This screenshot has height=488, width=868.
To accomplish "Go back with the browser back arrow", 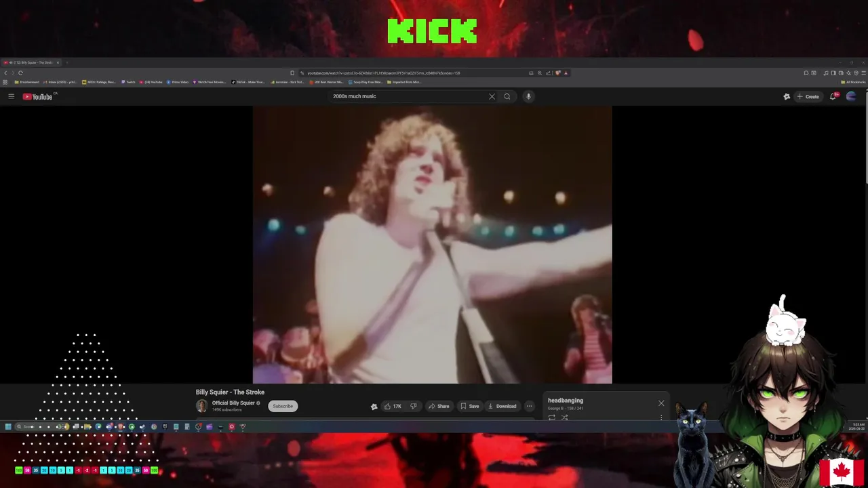I will point(5,73).
